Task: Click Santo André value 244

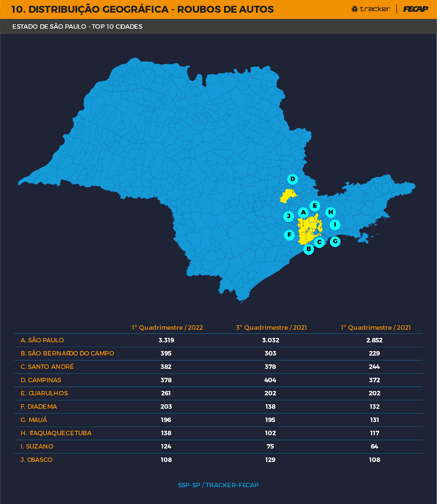Action: [374, 367]
